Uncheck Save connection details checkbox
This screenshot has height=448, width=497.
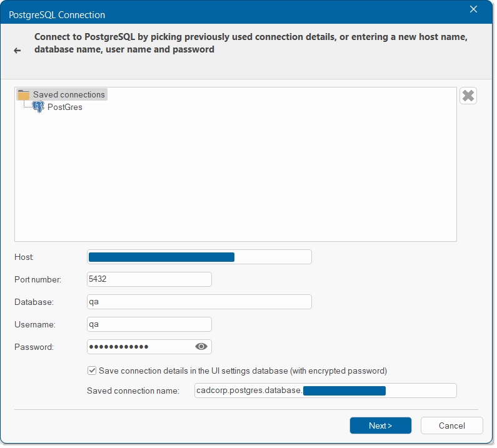click(x=92, y=371)
